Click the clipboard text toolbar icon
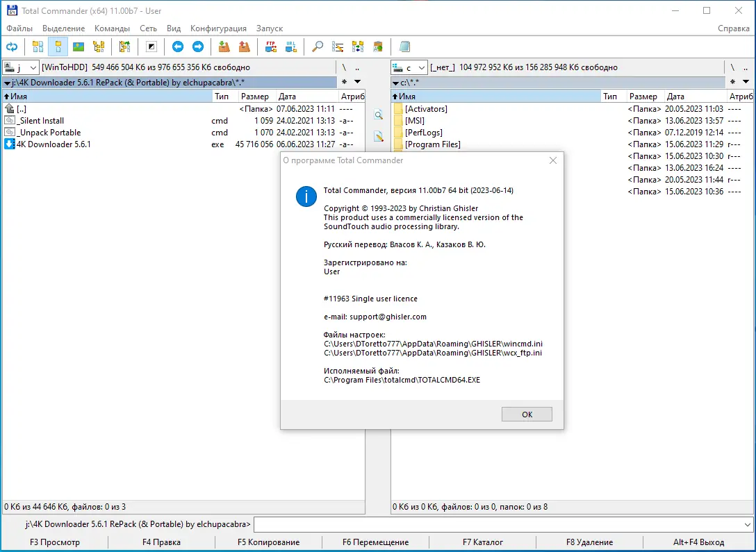 378,47
